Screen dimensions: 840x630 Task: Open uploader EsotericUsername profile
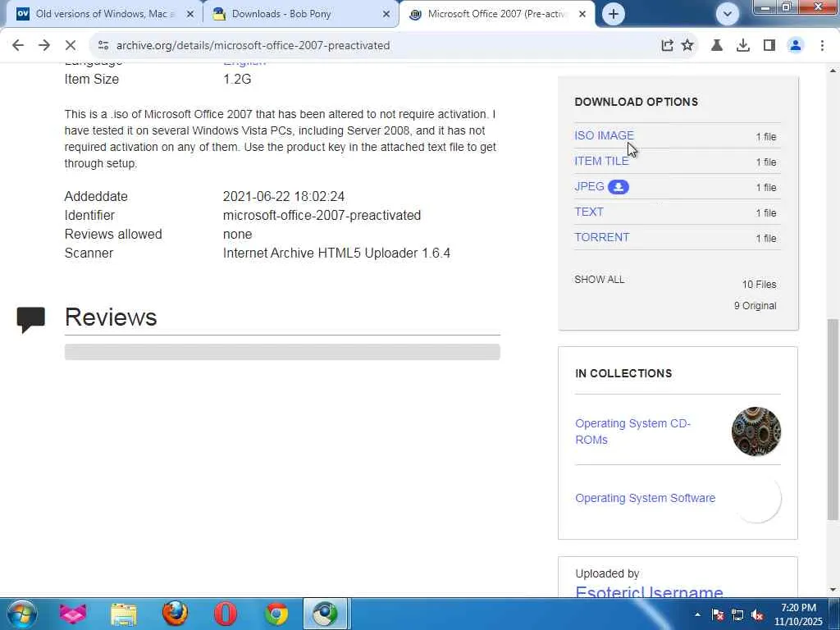click(x=649, y=591)
